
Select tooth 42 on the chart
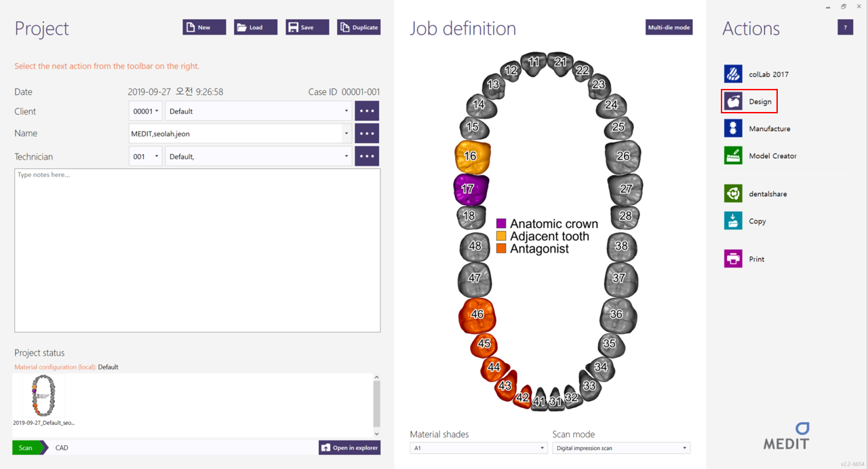coord(522,396)
